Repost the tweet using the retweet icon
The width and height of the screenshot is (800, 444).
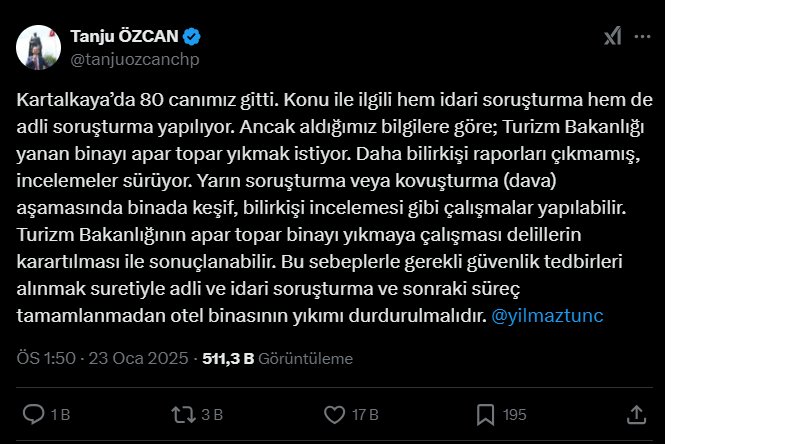183,414
